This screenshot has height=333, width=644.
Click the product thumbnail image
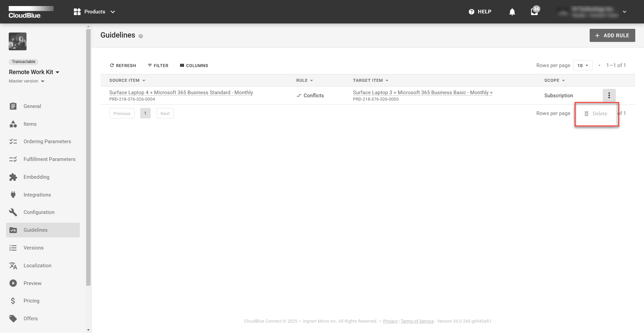coord(17,42)
